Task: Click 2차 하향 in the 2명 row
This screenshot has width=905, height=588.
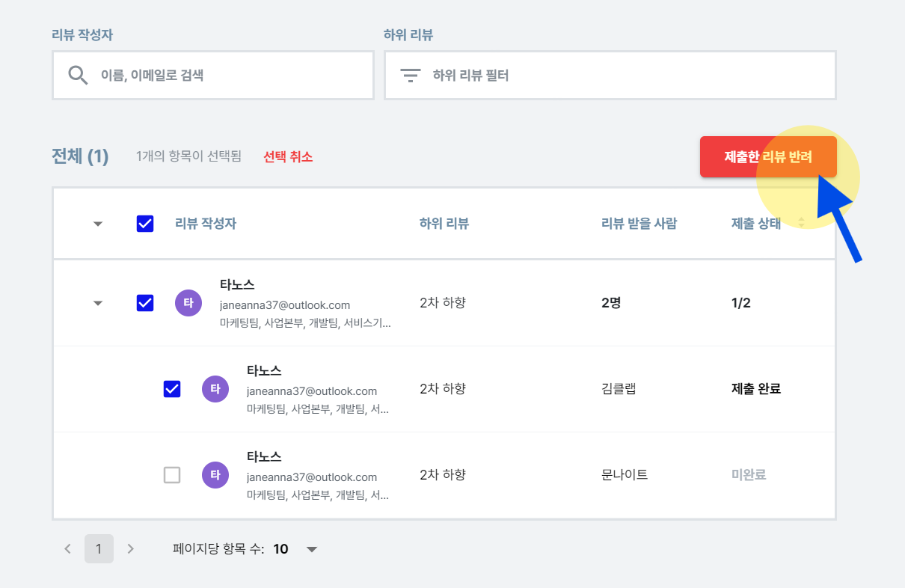Action: point(443,303)
